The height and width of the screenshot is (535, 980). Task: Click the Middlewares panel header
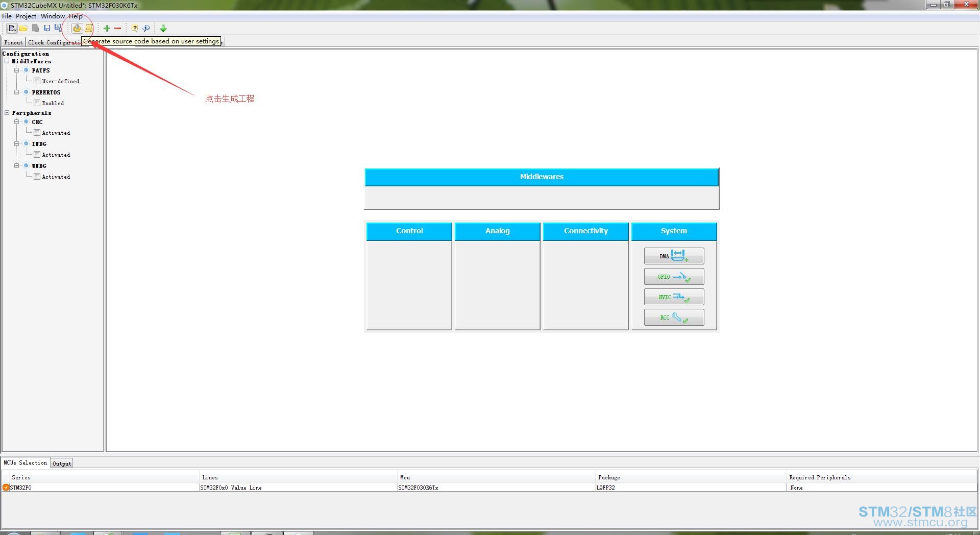pos(542,177)
